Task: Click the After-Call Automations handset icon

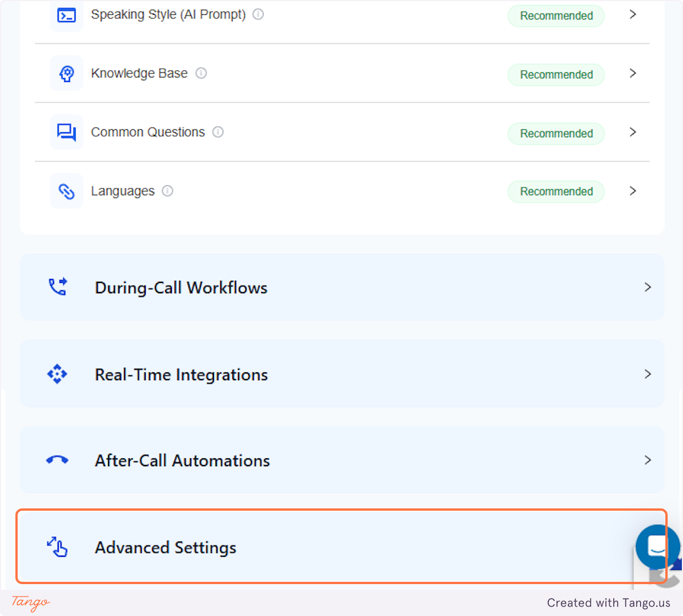Action: (57, 460)
